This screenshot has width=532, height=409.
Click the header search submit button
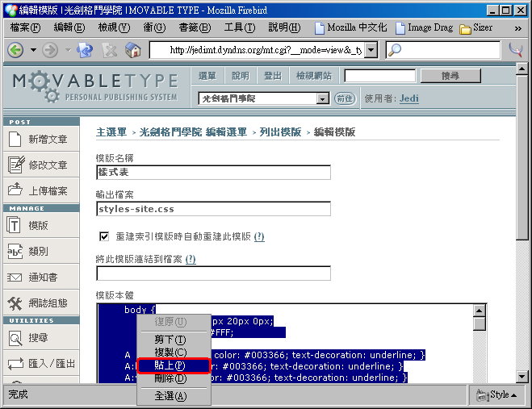click(x=450, y=76)
